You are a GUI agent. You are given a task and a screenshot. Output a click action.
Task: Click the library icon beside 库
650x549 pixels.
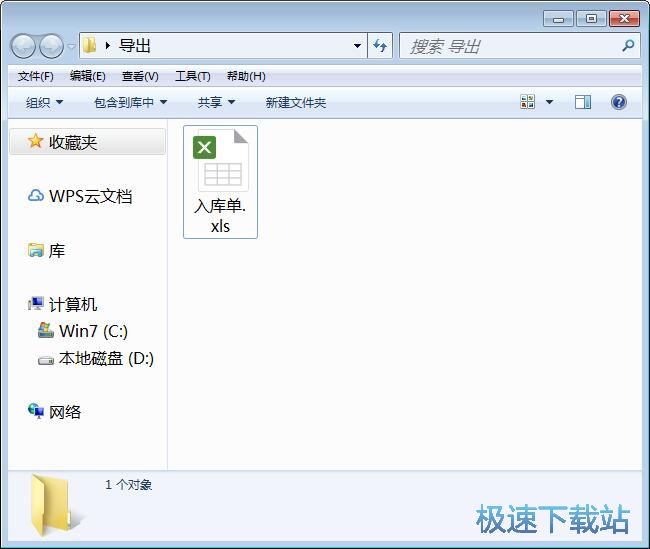click(x=36, y=250)
